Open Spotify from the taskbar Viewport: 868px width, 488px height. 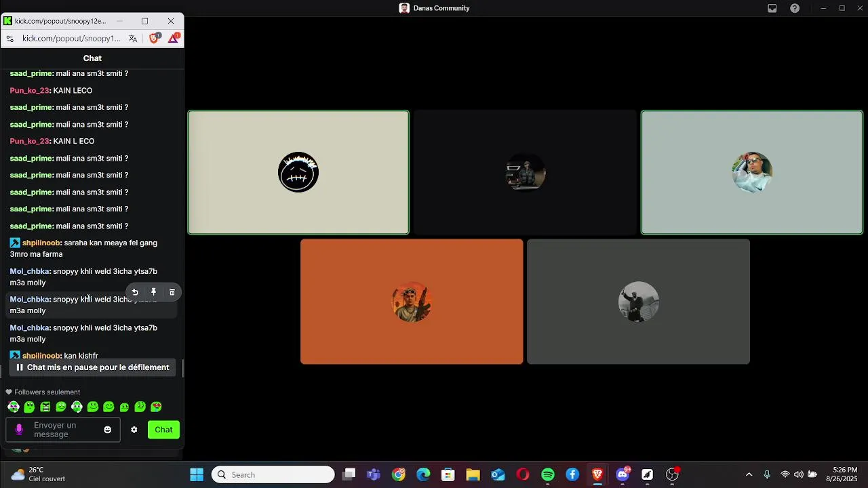click(548, 474)
